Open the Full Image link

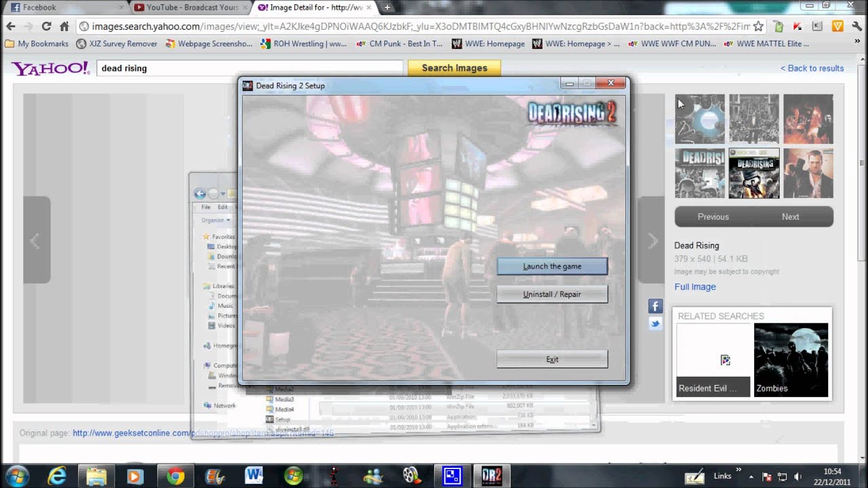point(695,287)
